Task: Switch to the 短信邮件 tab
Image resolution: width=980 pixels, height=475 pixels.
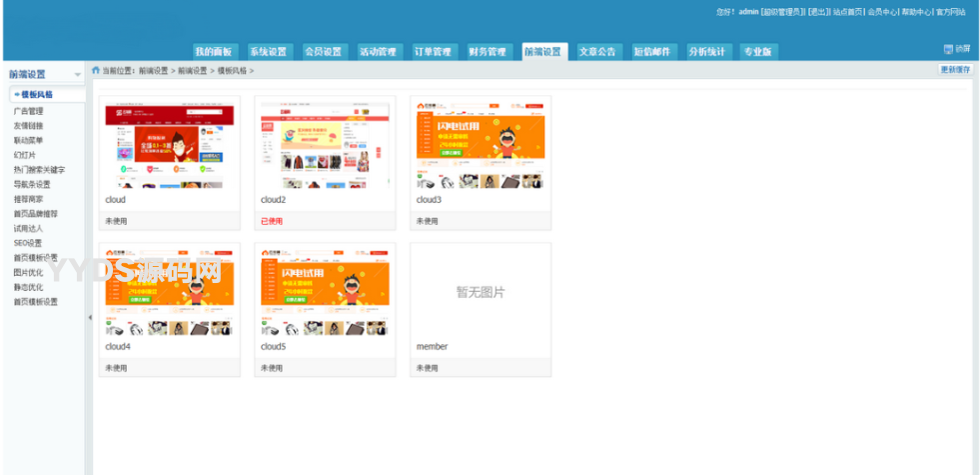Action: point(652,52)
